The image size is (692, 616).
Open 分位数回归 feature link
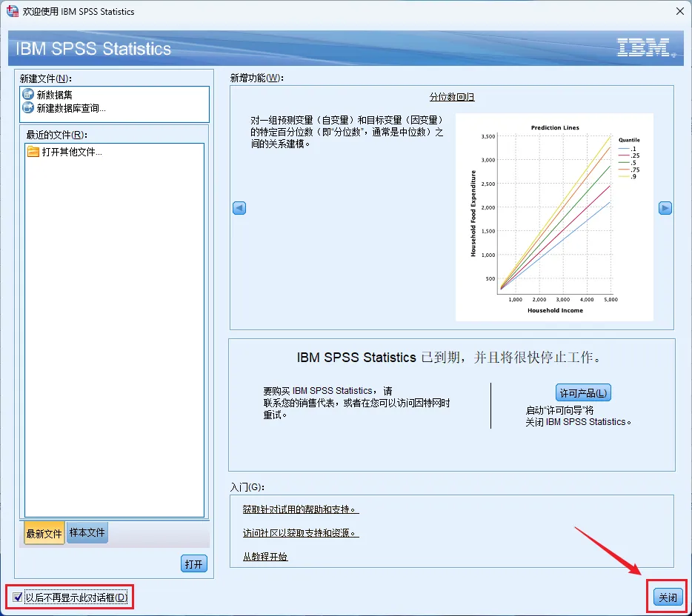452,96
